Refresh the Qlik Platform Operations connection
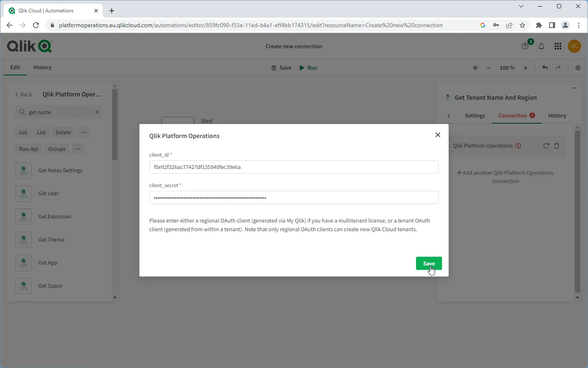The height and width of the screenshot is (368, 588). tap(546, 145)
